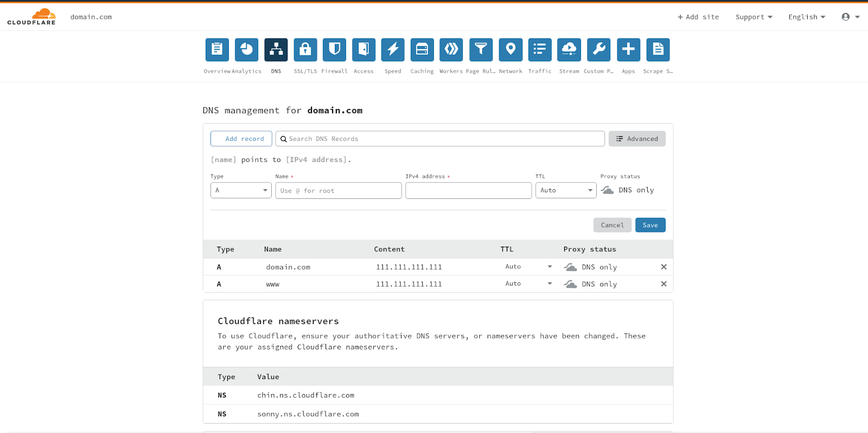Save the new DNS record
Screen dimensions: 868x433
(650, 225)
